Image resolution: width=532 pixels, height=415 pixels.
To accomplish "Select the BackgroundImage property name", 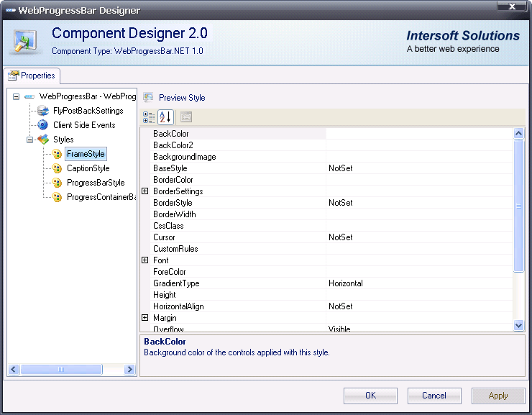I will point(185,157).
